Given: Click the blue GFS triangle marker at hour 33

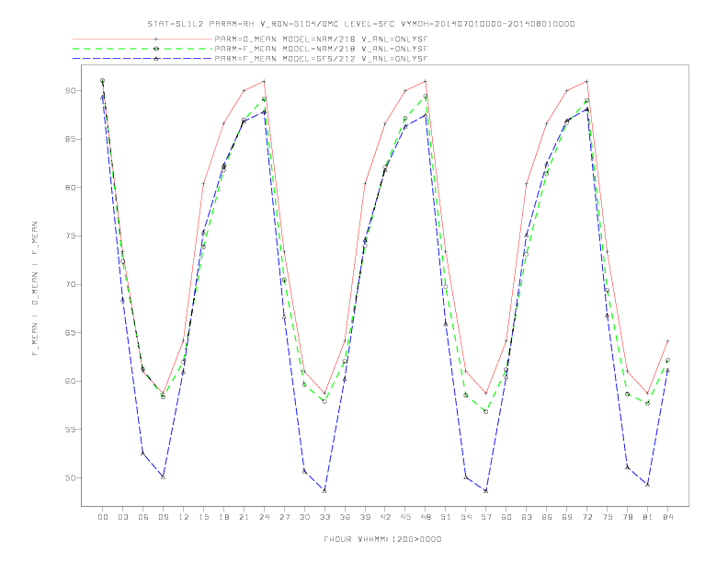Looking at the screenshot, I should 324,490.
